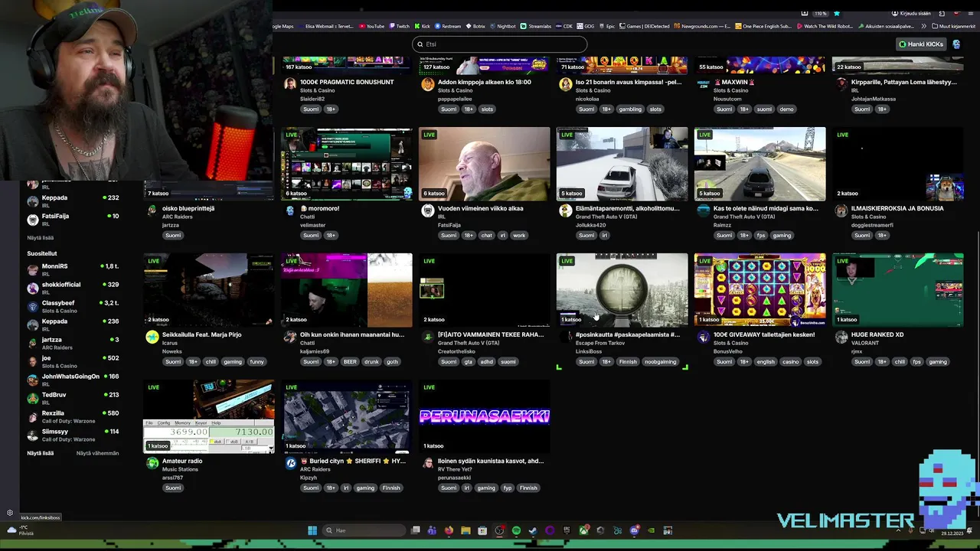
Task: Open the VALORANT category link
Action: (x=865, y=343)
